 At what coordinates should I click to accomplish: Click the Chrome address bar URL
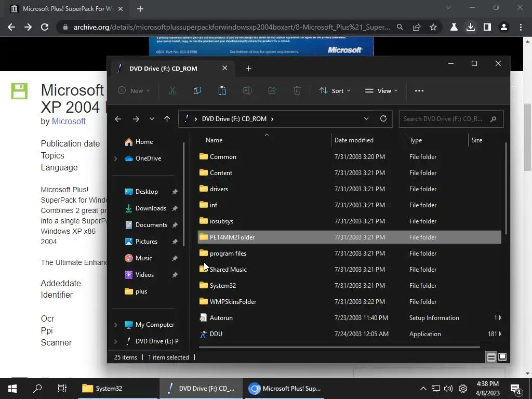(231, 27)
